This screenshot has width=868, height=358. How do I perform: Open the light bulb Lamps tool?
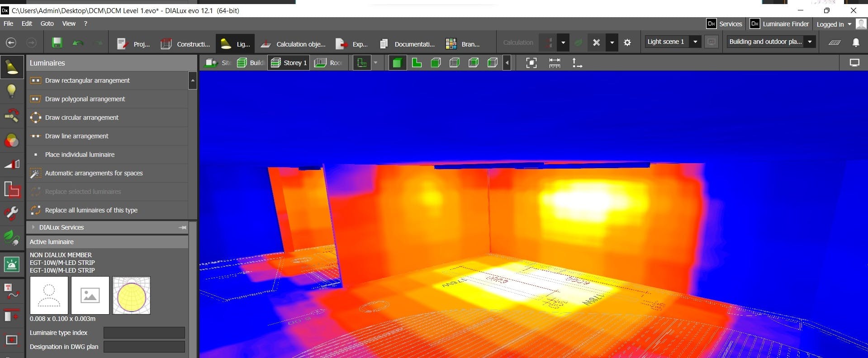(12, 91)
